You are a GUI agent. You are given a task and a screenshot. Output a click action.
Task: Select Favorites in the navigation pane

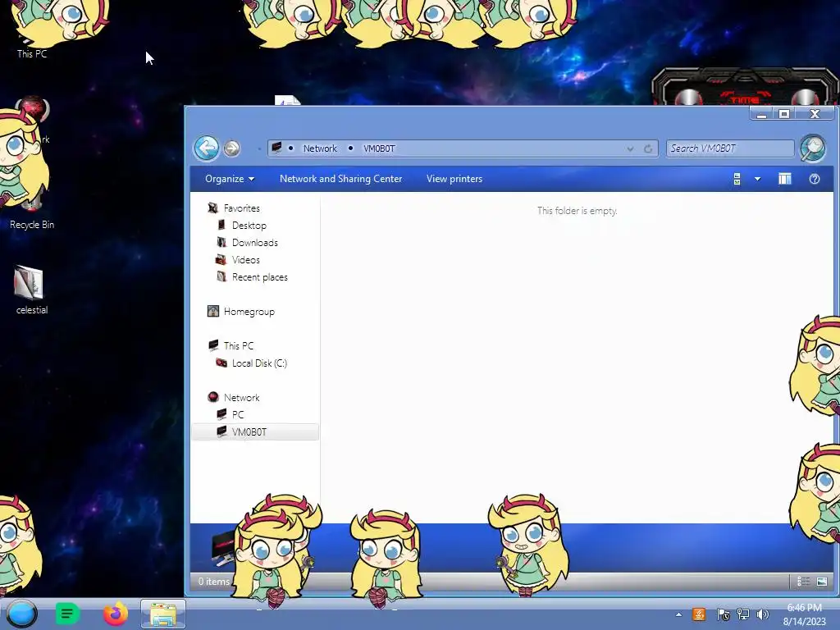tap(242, 208)
